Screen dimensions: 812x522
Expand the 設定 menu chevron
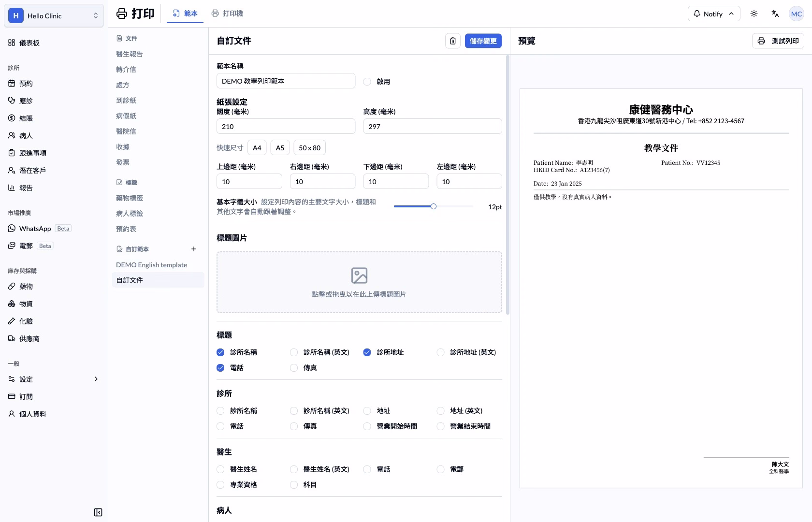96,379
